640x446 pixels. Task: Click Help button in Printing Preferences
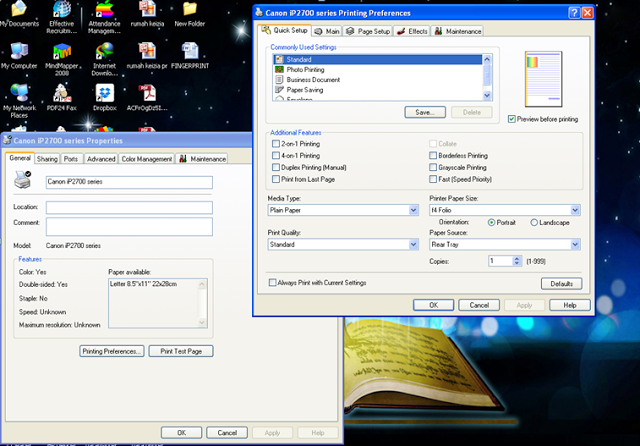click(570, 305)
